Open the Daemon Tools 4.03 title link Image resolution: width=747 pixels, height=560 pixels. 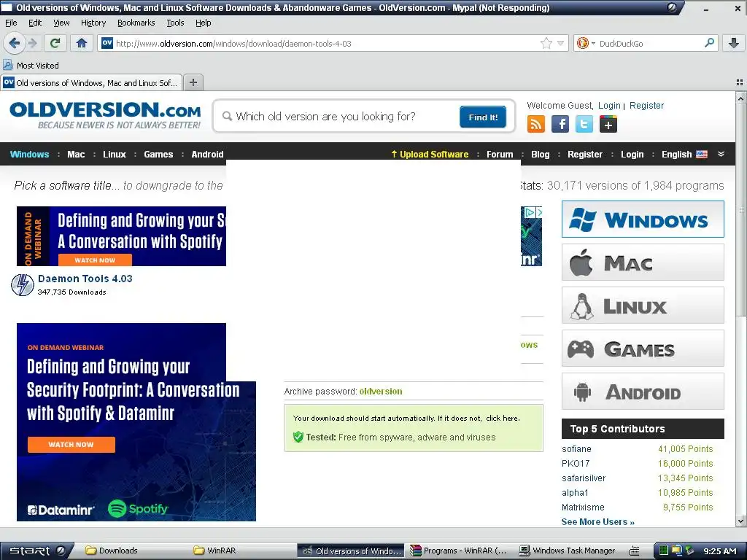tap(85, 279)
